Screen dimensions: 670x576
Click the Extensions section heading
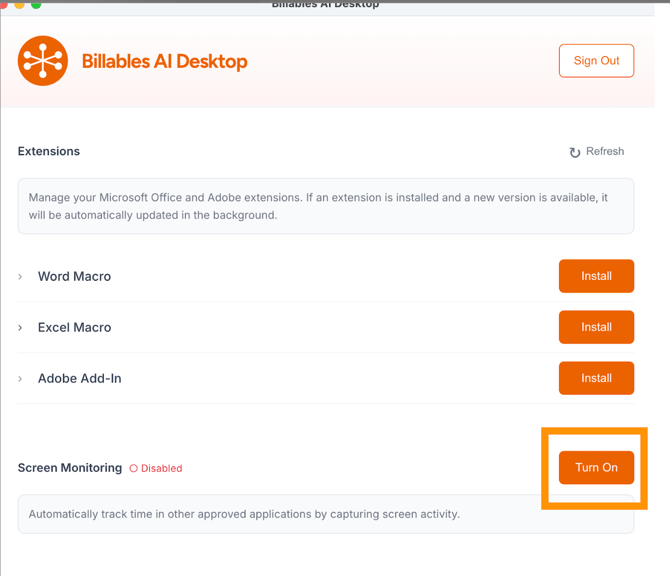point(49,152)
